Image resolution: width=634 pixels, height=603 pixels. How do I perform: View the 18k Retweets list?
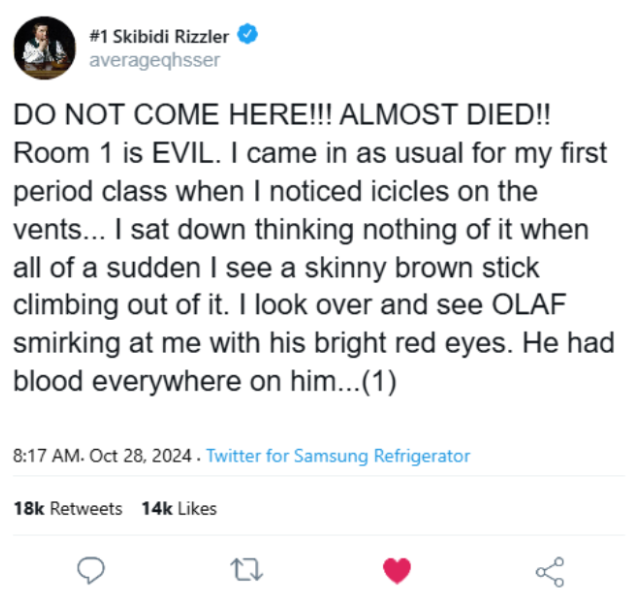coord(68,508)
